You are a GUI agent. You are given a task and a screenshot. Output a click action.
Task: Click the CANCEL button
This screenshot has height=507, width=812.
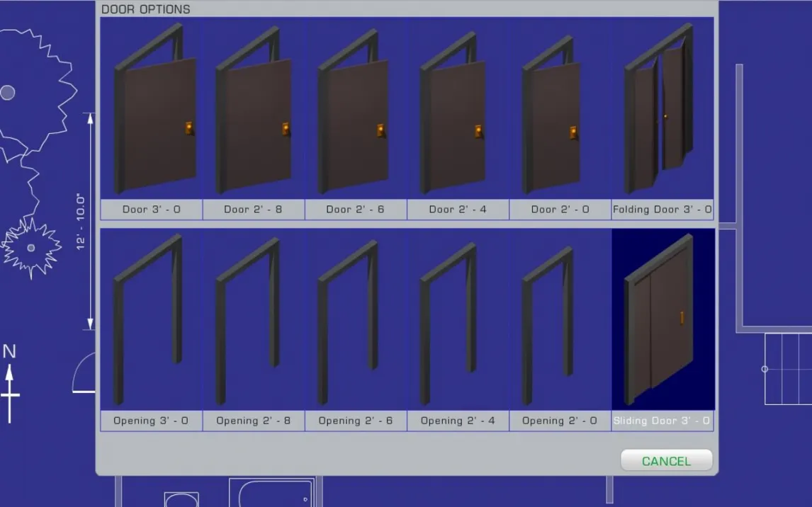(666, 461)
